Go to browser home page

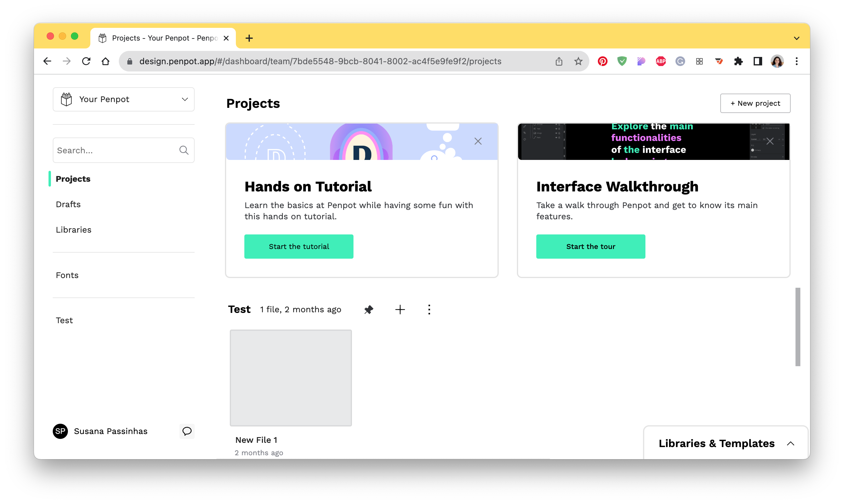click(x=106, y=61)
